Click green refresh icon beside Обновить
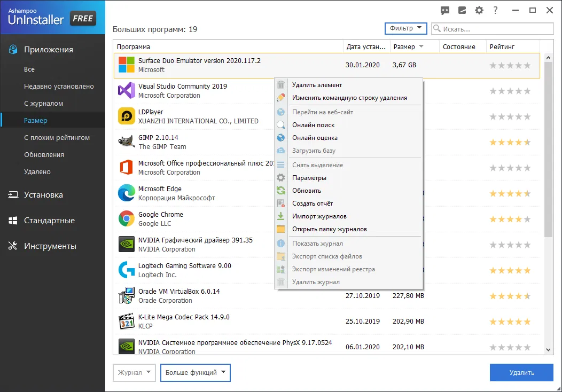562x392 pixels. [x=281, y=191]
